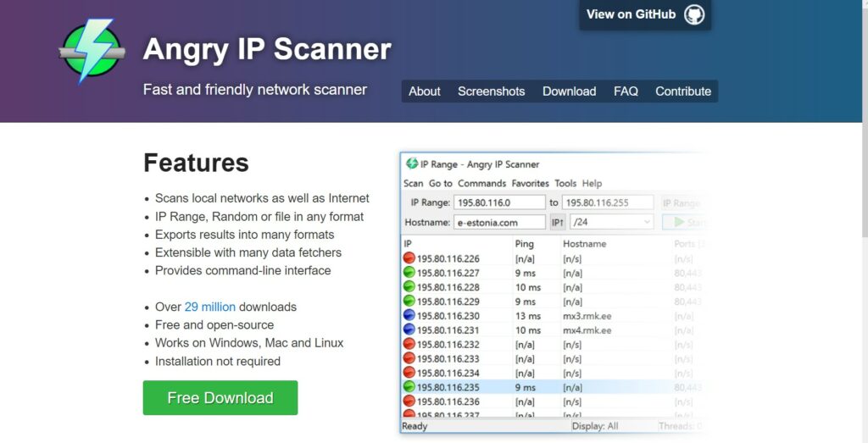Click green status icon for 195.80.116.227
Image resolution: width=868 pixels, height=443 pixels.
409,273
